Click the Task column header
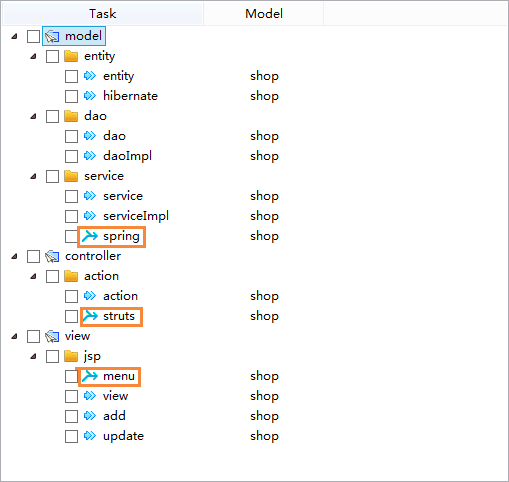The image size is (509, 482). [103, 14]
